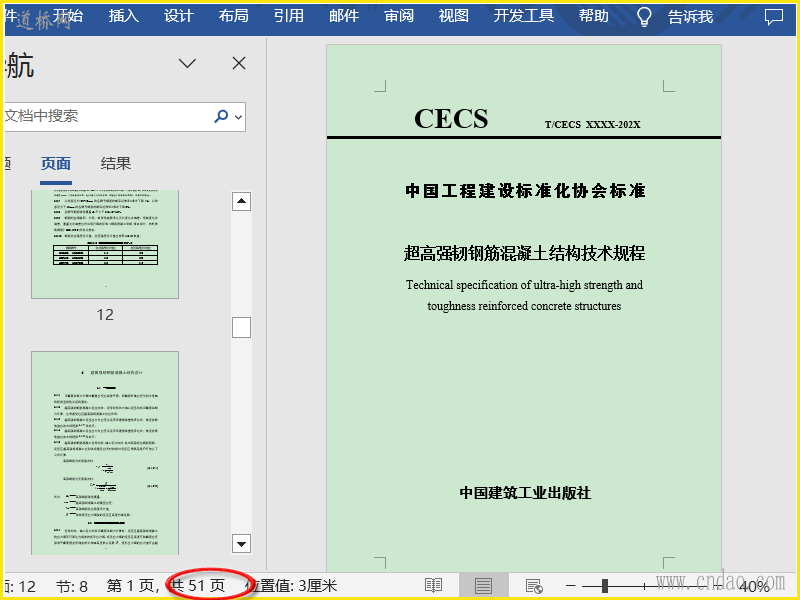The width and height of the screenshot is (800, 600).
Task: Click the thumbnail scrollbar handle
Action: tap(241, 328)
